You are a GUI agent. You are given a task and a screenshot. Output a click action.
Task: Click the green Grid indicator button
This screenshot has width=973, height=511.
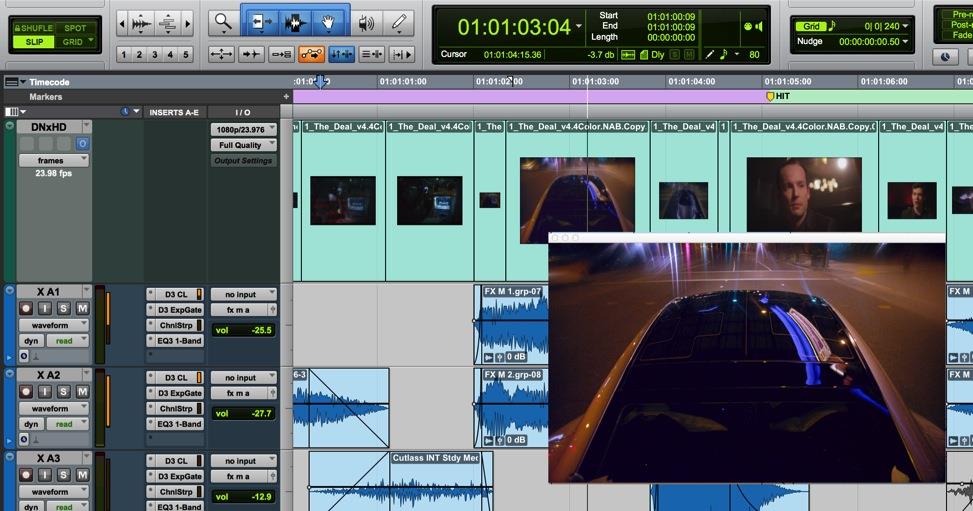pos(812,26)
